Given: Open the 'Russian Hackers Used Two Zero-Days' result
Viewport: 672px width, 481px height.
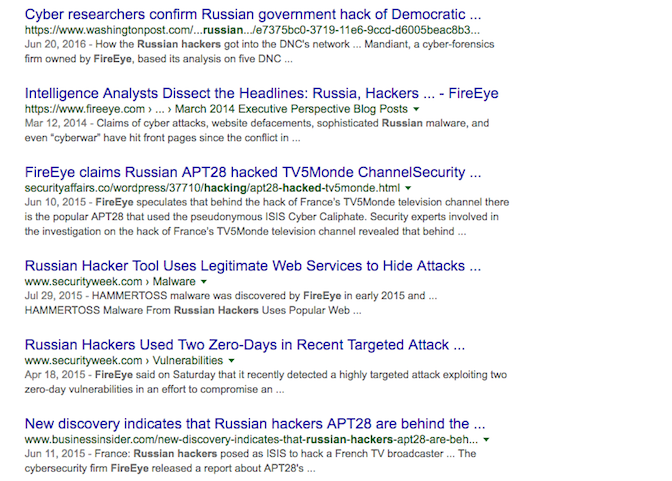Looking at the screenshot, I should [x=245, y=345].
